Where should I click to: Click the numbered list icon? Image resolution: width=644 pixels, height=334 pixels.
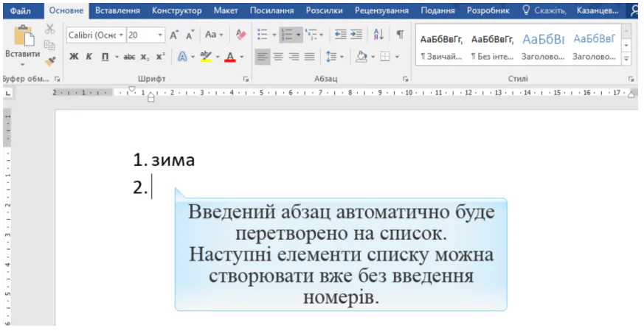(x=287, y=35)
